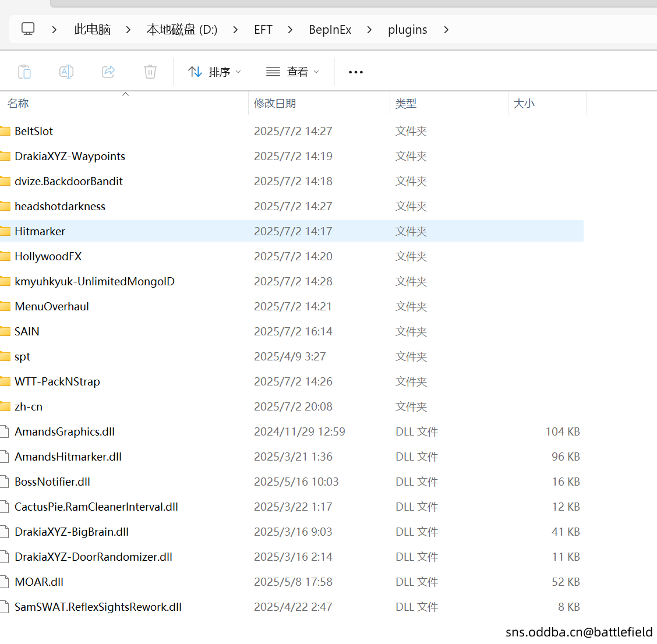Viewport: 657px width, 644px height.
Task: Click the DrakiaXYZ-Waypoints folder icon
Action: (x=5, y=156)
